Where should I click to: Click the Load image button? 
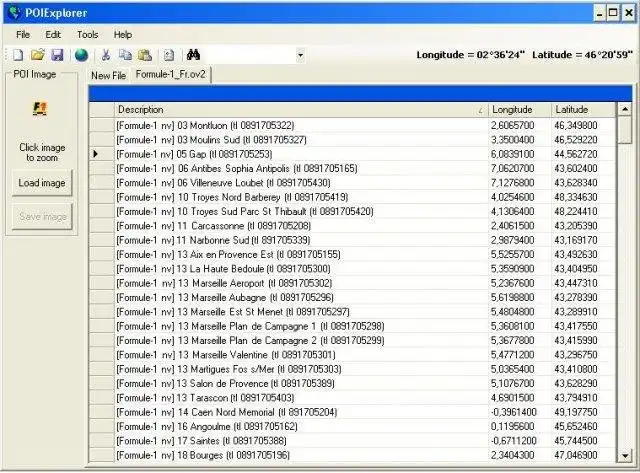click(x=42, y=183)
